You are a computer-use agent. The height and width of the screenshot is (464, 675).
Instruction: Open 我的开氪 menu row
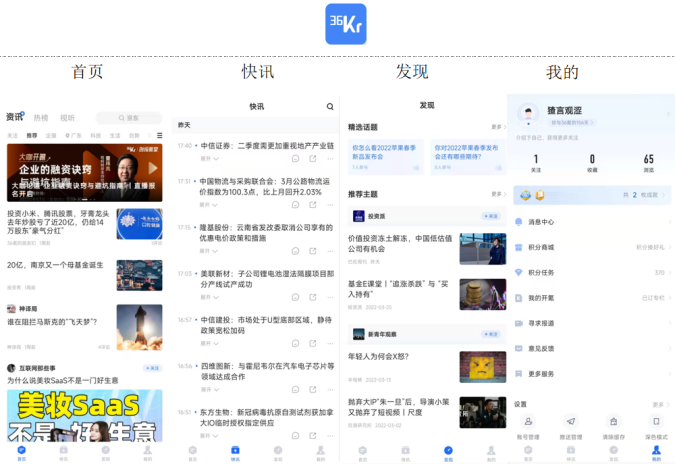592,298
